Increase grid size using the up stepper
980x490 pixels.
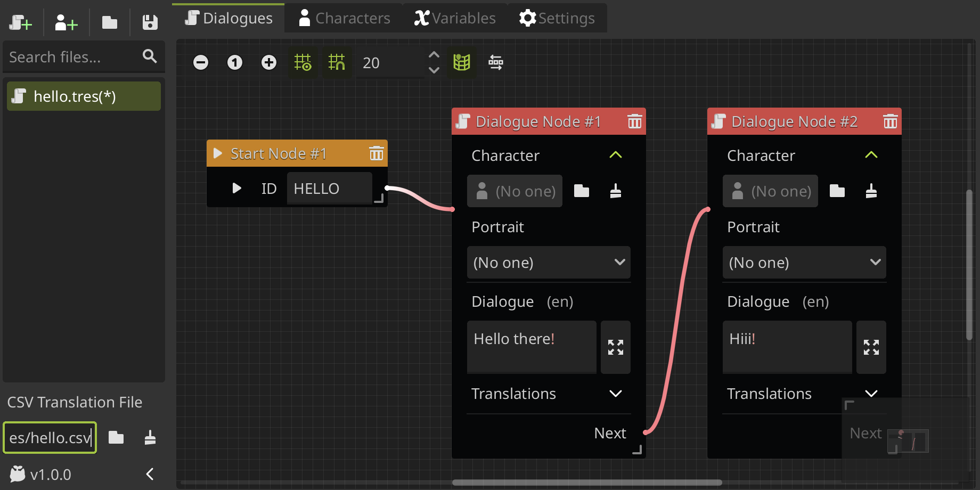pyautogui.click(x=434, y=54)
